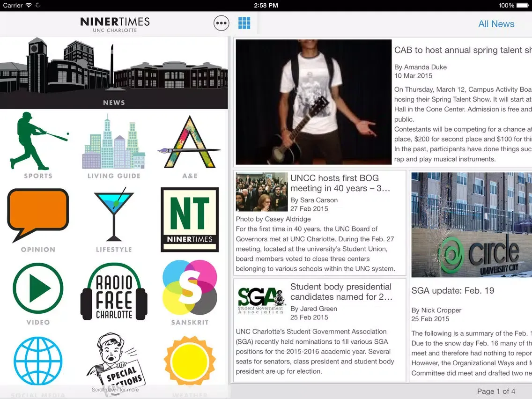Open the Opinion speech bubble icon
Image resolution: width=532 pixels, height=399 pixels.
38,215
